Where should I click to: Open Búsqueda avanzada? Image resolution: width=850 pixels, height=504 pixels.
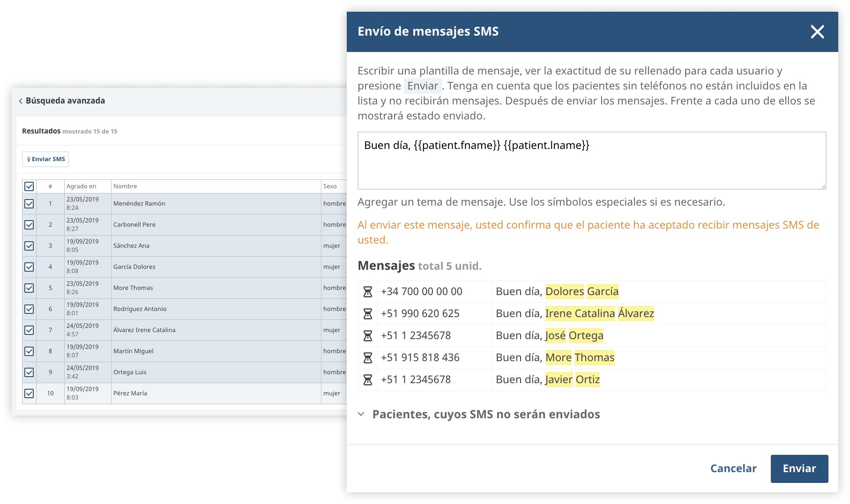point(66,100)
